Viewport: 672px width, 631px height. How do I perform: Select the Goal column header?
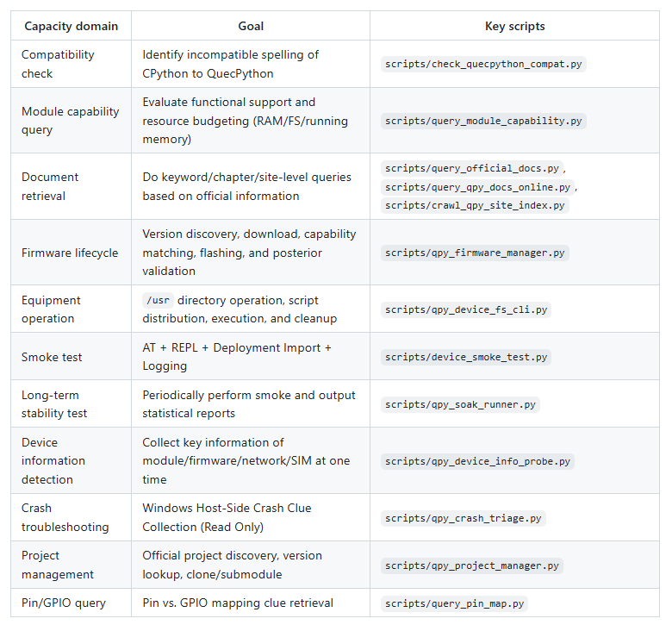coord(251,26)
